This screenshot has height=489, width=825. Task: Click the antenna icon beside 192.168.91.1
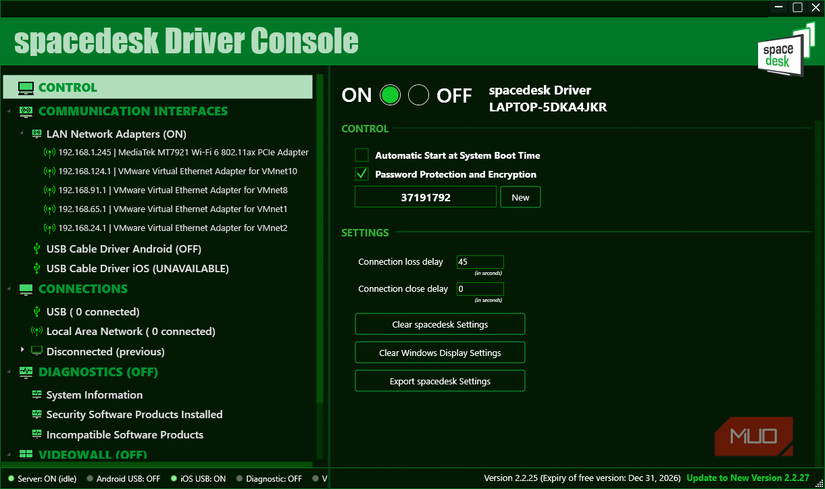click(x=49, y=191)
